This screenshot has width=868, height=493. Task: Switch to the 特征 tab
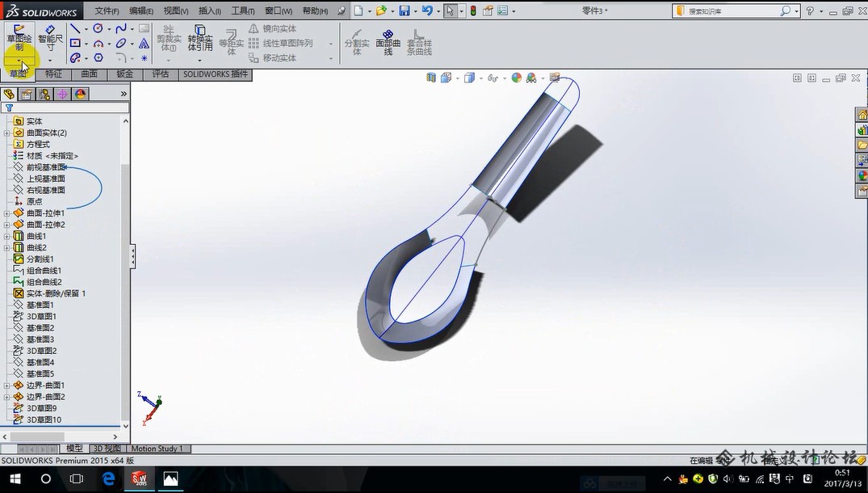click(x=53, y=74)
